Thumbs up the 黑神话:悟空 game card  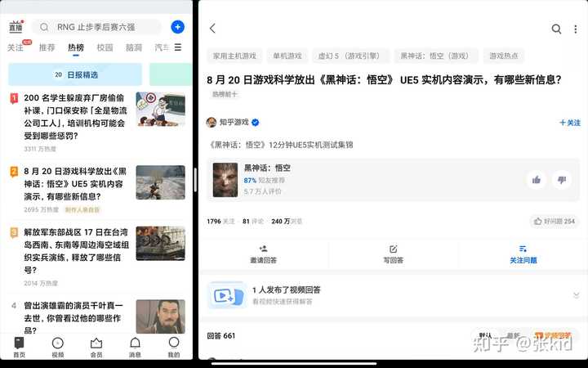click(537, 180)
